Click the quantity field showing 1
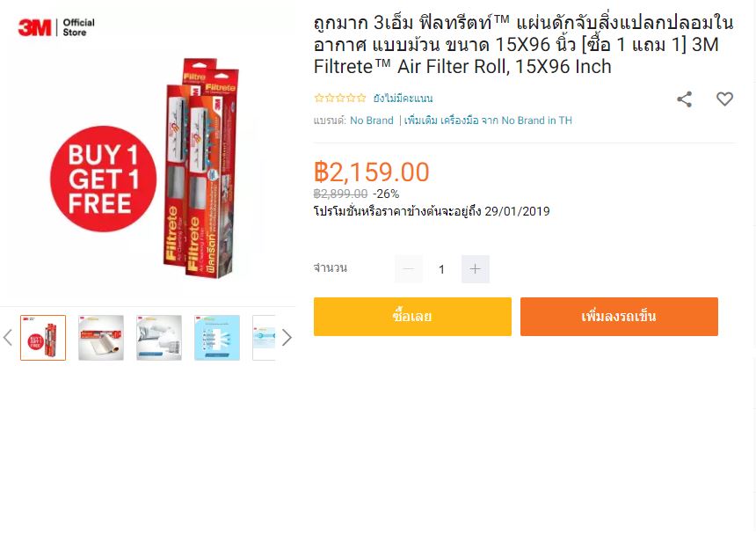This screenshot has width=756, height=534. pos(441,269)
